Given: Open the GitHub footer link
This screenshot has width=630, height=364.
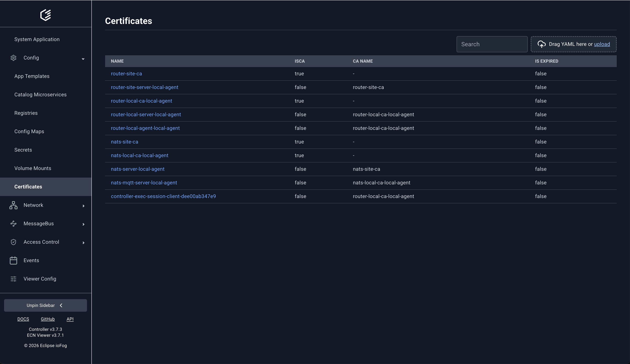Looking at the screenshot, I should (x=48, y=319).
